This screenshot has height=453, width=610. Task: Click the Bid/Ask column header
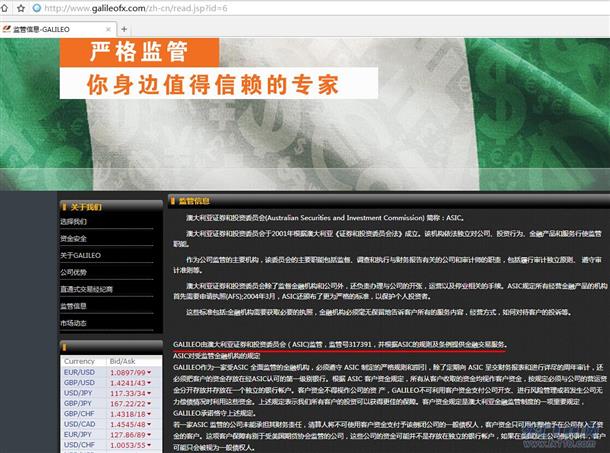pyautogui.click(x=122, y=361)
